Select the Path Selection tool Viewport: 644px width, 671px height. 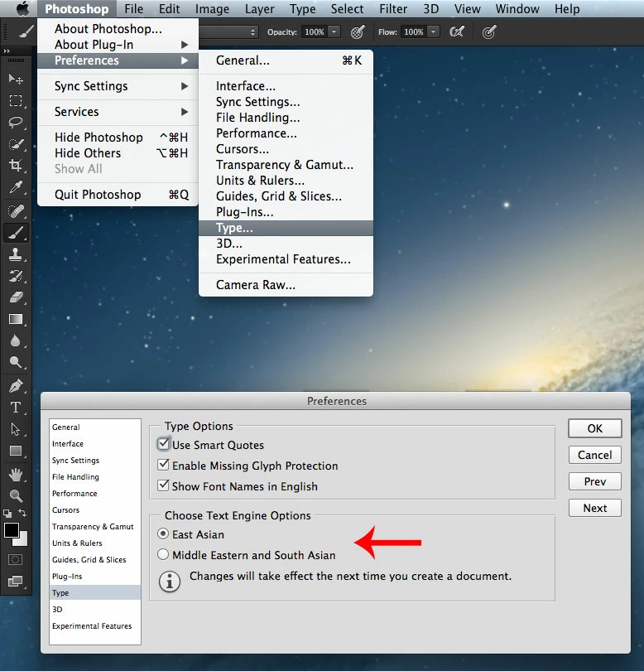(16, 429)
